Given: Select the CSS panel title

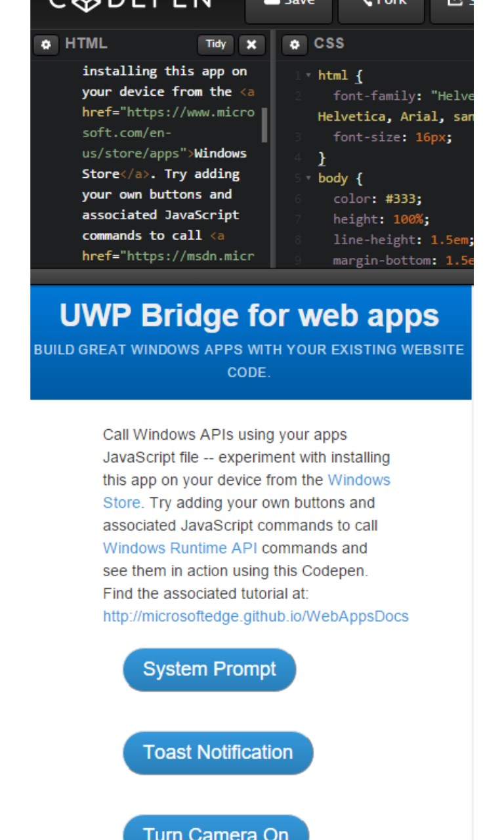Looking at the screenshot, I should pos(329,43).
